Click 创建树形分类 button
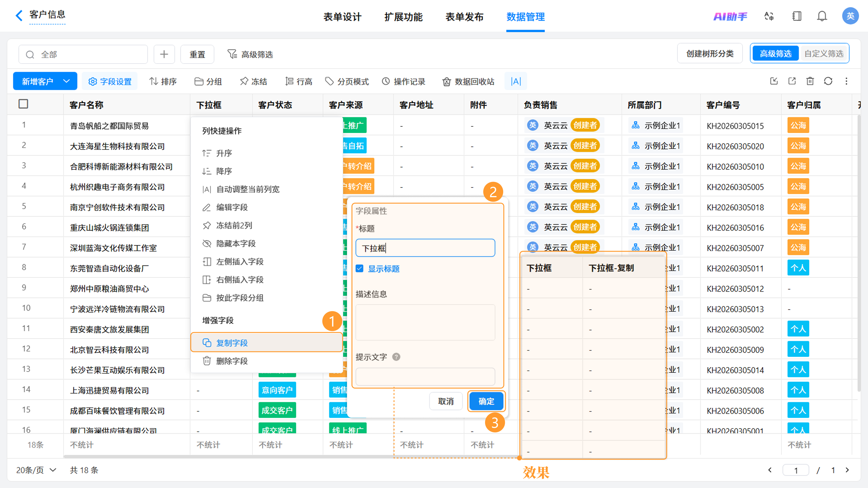 [710, 54]
